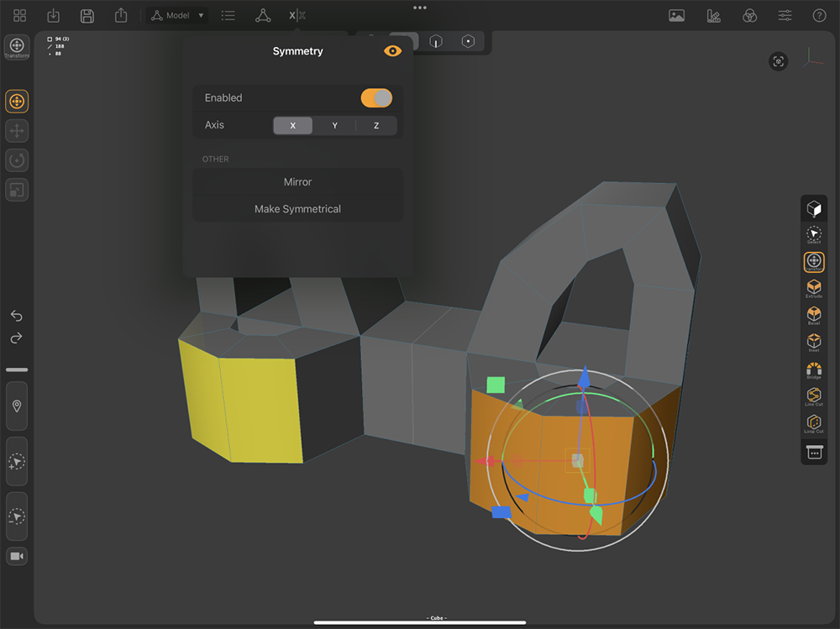
Task: Open the Model mode dropdown
Action: click(x=177, y=16)
